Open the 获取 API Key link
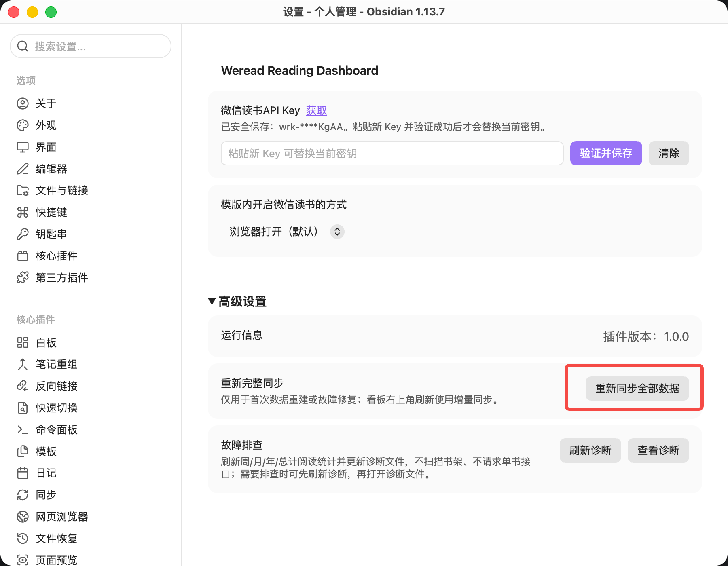The image size is (728, 566). [316, 110]
